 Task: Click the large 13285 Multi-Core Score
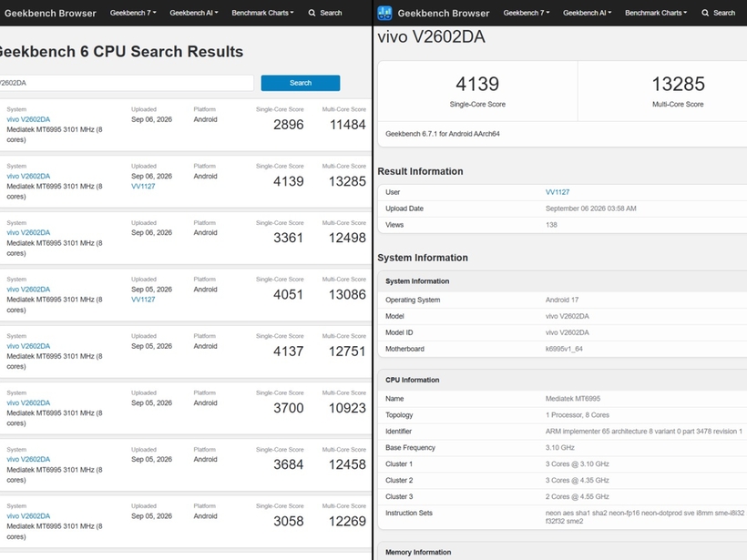point(678,85)
